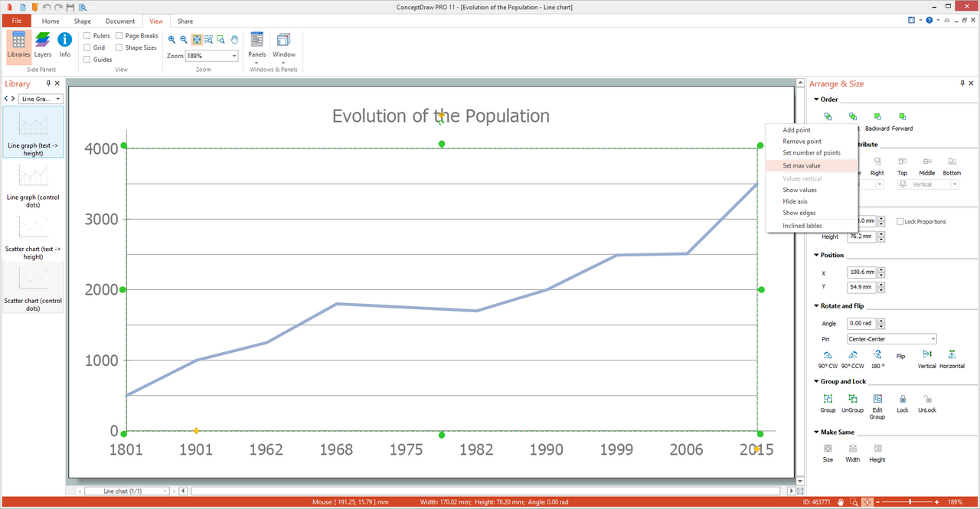Choose Add point from context menu
This screenshot has height=509, width=980.
(811, 130)
